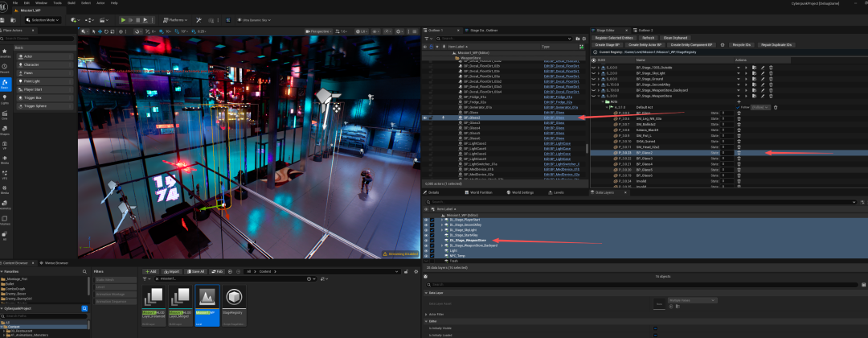Select the Rotate gizmo tool in viewport
868x338 pixels.
point(106,31)
